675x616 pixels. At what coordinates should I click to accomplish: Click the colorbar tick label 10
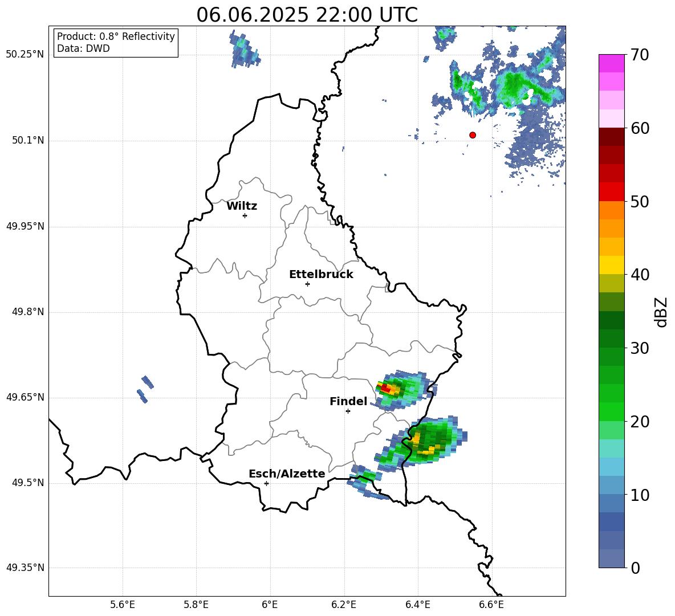(x=640, y=495)
